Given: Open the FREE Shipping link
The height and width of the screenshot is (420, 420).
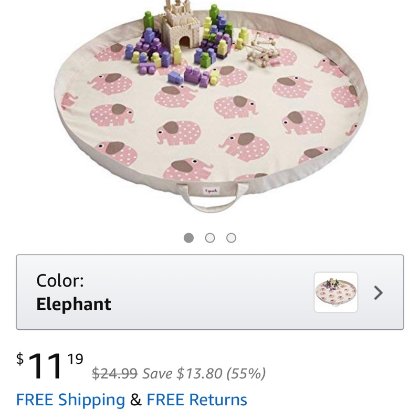Looking at the screenshot, I should pyautogui.click(x=71, y=400).
